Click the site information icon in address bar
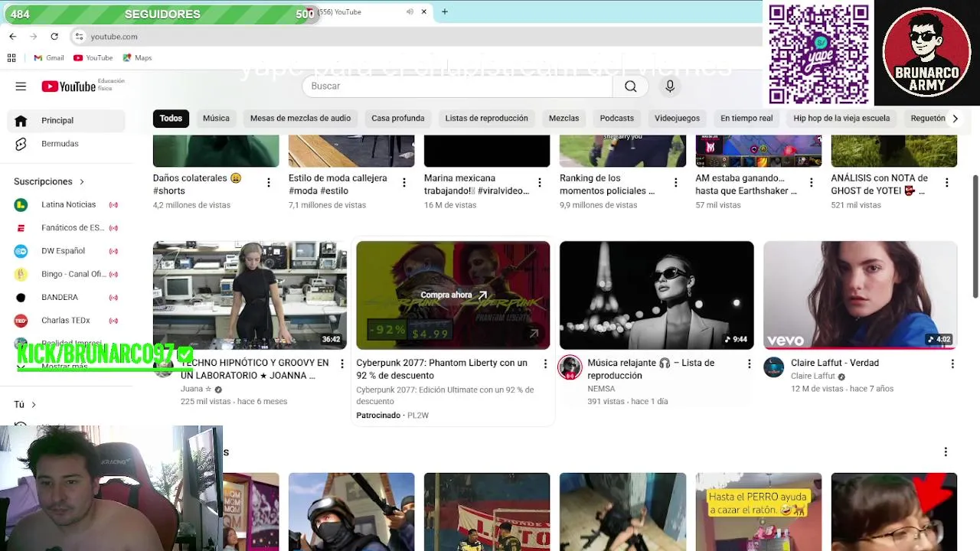 click(79, 37)
